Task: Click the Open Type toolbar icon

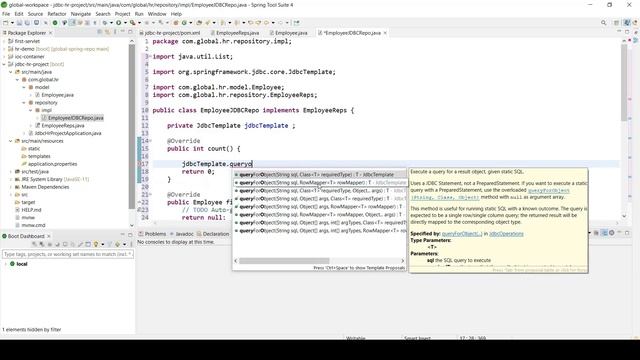Action: click(199, 23)
